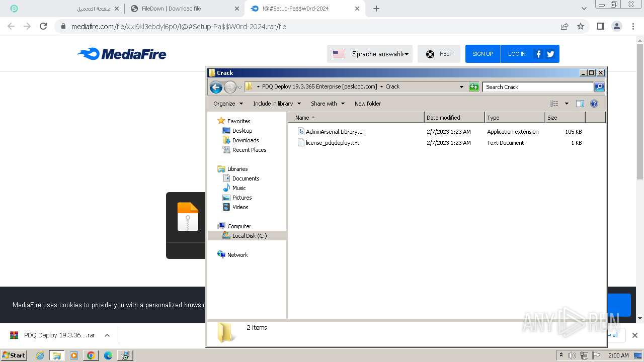Open Videos library
This screenshot has height=362, width=644.
pyautogui.click(x=240, y=207)
